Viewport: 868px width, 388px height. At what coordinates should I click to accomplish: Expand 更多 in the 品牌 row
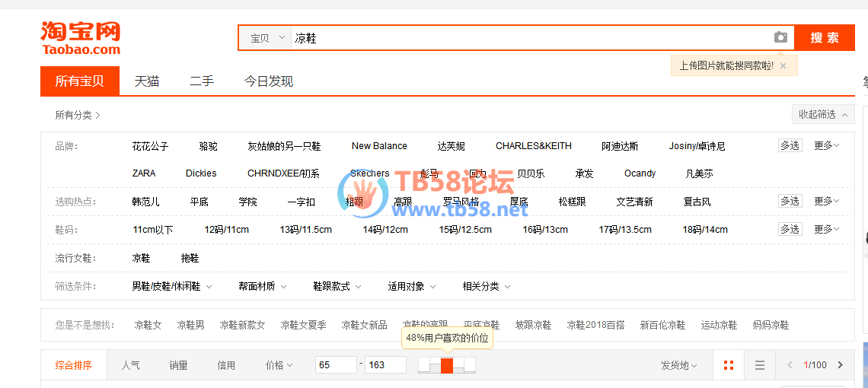(x=826, y=145)
